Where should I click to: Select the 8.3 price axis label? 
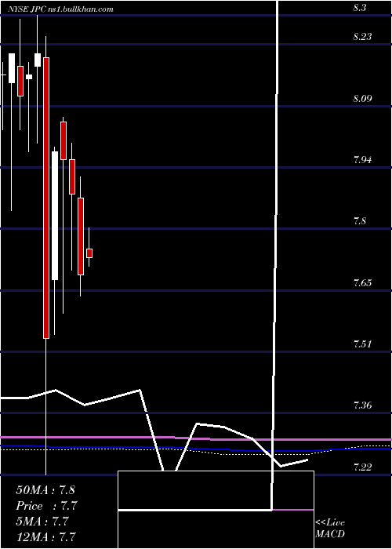(x=359, y=7)
